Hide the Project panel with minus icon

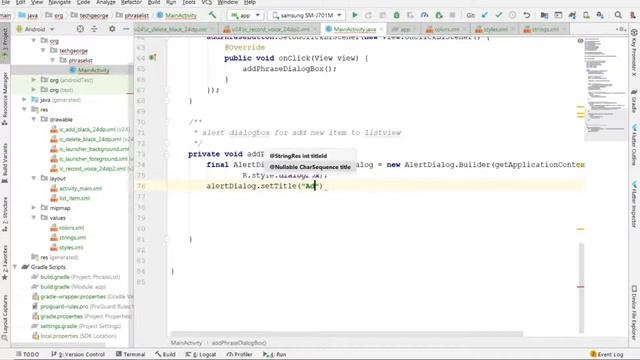click(x=126, y=29)
